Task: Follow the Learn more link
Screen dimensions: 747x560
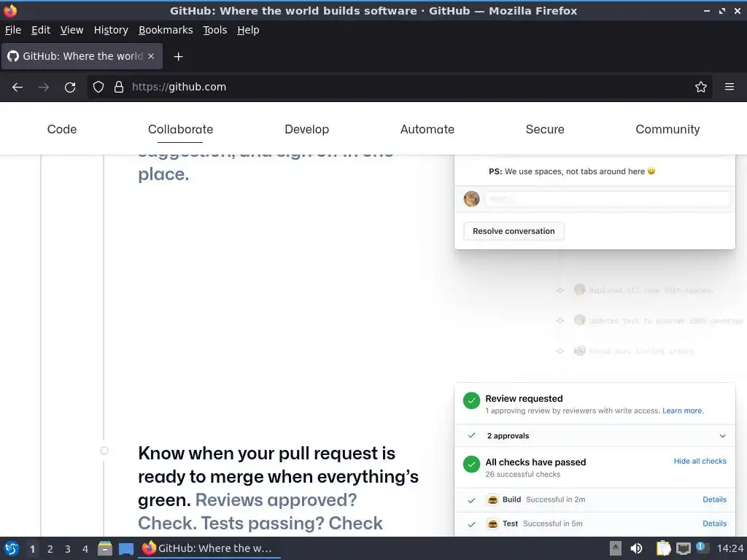Action: coord(683,411)
